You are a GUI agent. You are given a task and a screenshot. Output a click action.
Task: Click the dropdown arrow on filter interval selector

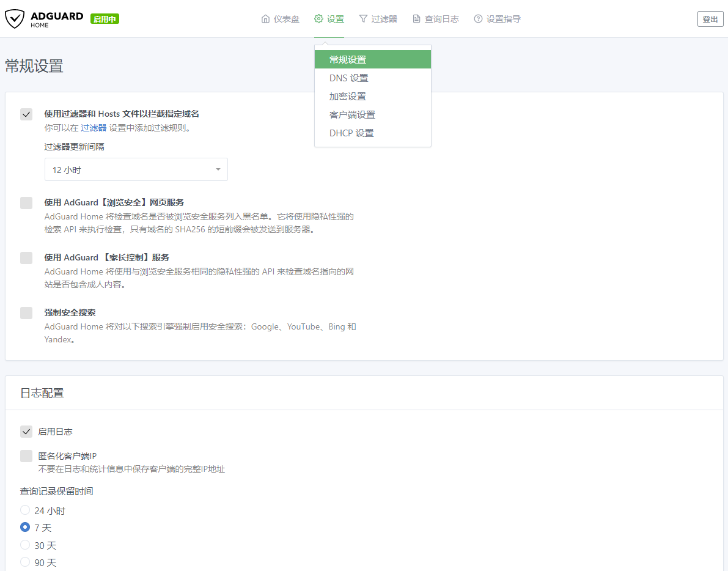pos(218,169)
